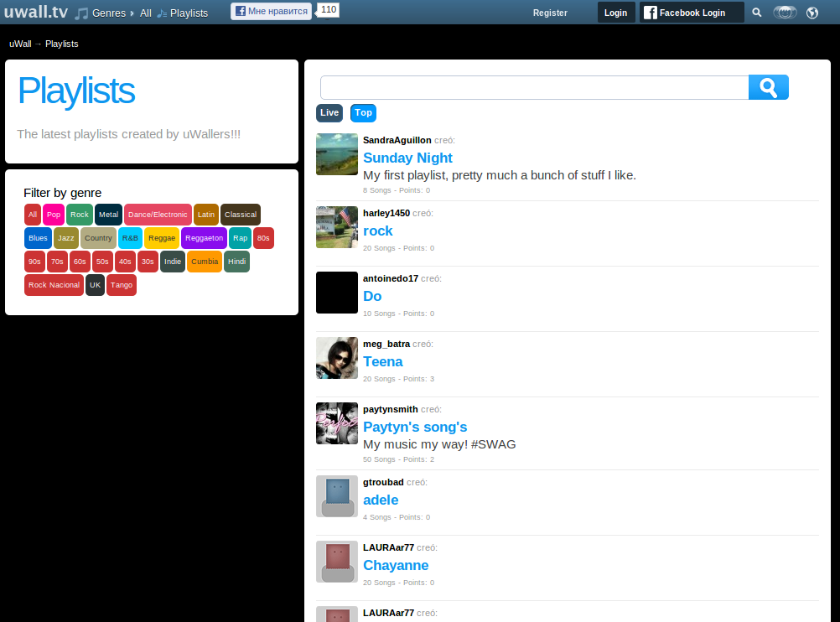Viewport: 840px width, 622px height.
Task: Select the Blues genre tag
Action: [38, 238]
